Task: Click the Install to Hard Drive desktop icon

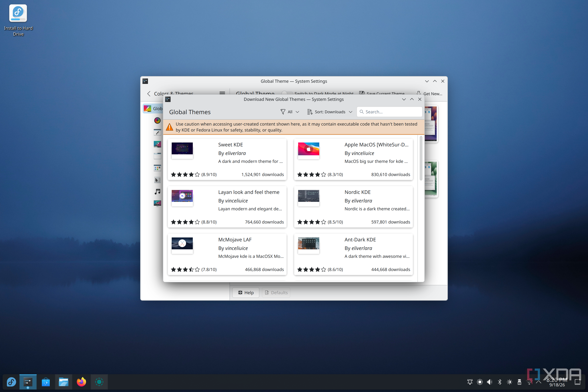Action: coord(18,20)
